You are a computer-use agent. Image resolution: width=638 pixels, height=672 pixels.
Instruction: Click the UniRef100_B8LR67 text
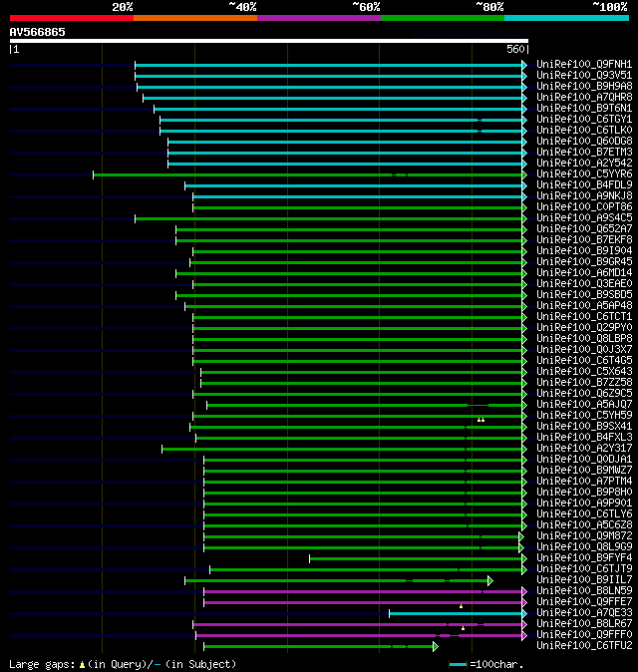coord(584,624)
